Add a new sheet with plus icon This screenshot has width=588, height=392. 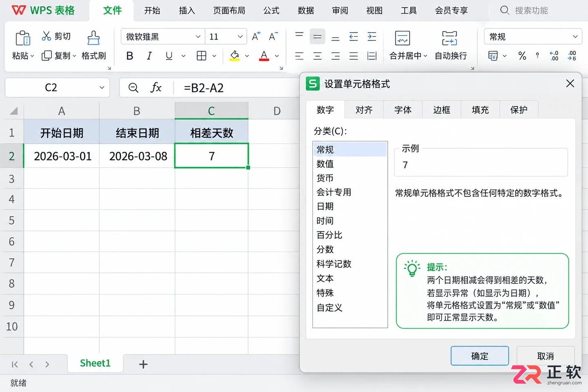[143, 364]
